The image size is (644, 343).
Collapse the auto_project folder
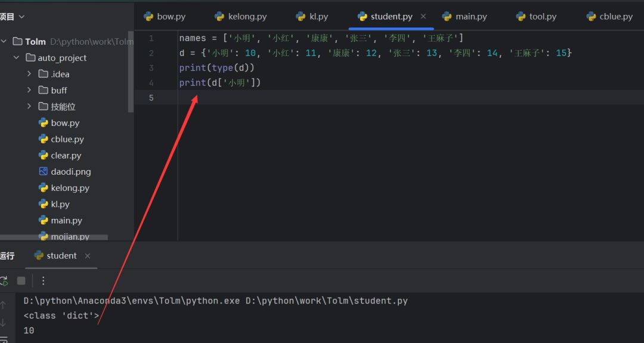[17, 58]
